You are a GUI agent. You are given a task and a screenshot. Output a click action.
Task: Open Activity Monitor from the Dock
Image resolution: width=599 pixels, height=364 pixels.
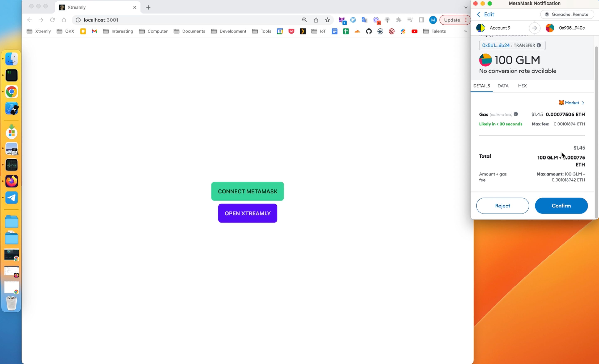(11, 165)
